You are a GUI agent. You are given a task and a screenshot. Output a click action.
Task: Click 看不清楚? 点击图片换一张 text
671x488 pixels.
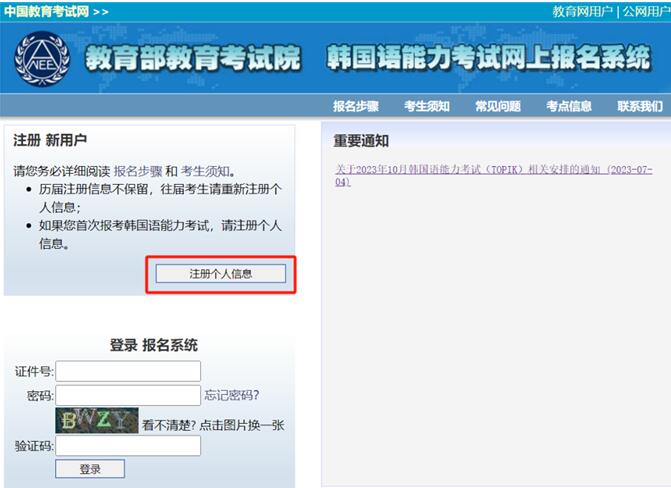click(213, 425)
